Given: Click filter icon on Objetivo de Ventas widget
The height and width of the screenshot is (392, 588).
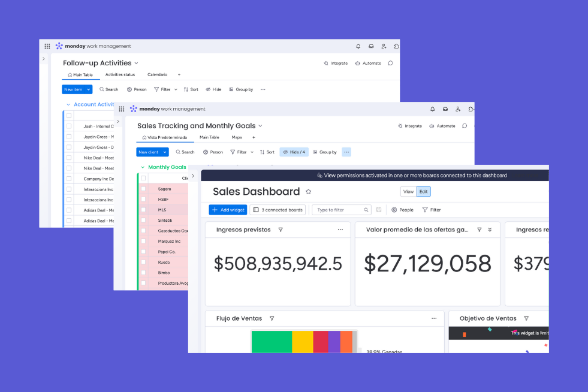Looking at the screenshot, I should coord(526,318).
